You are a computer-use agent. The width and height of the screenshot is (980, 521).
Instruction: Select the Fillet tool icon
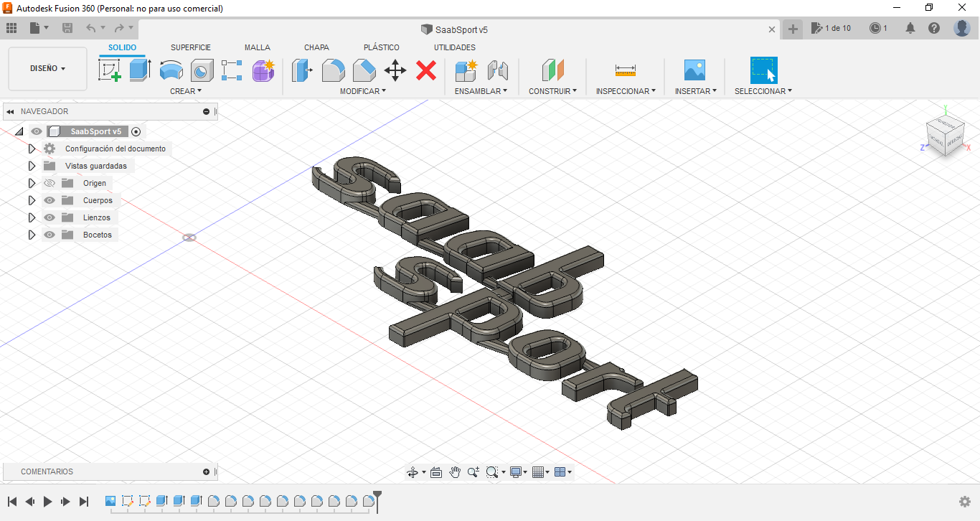(x=333, y=70)
